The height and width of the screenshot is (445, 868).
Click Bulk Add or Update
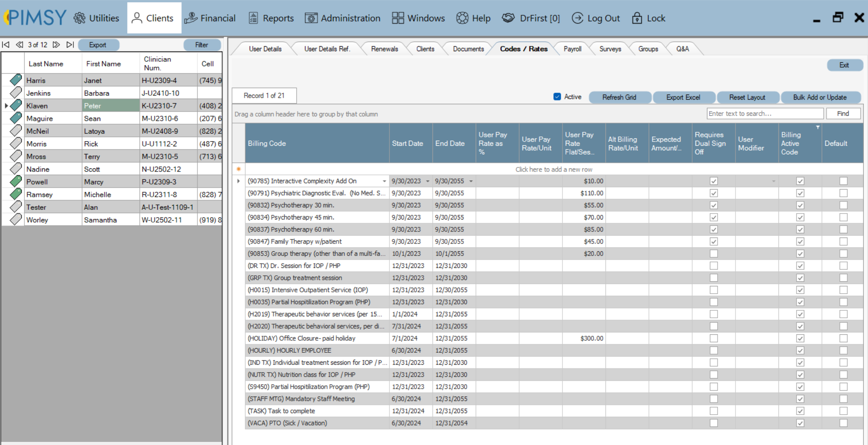[821, 97]
